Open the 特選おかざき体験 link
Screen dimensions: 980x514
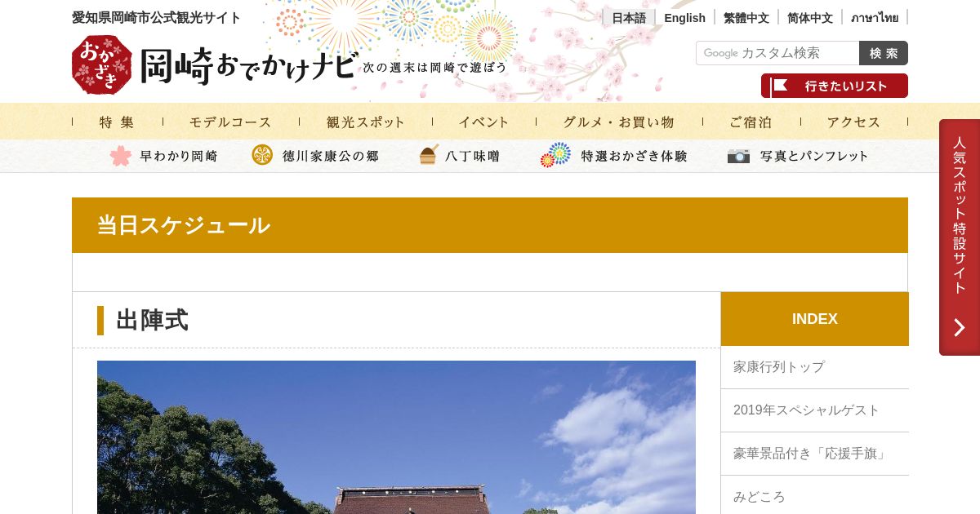(x=635, y=156)
